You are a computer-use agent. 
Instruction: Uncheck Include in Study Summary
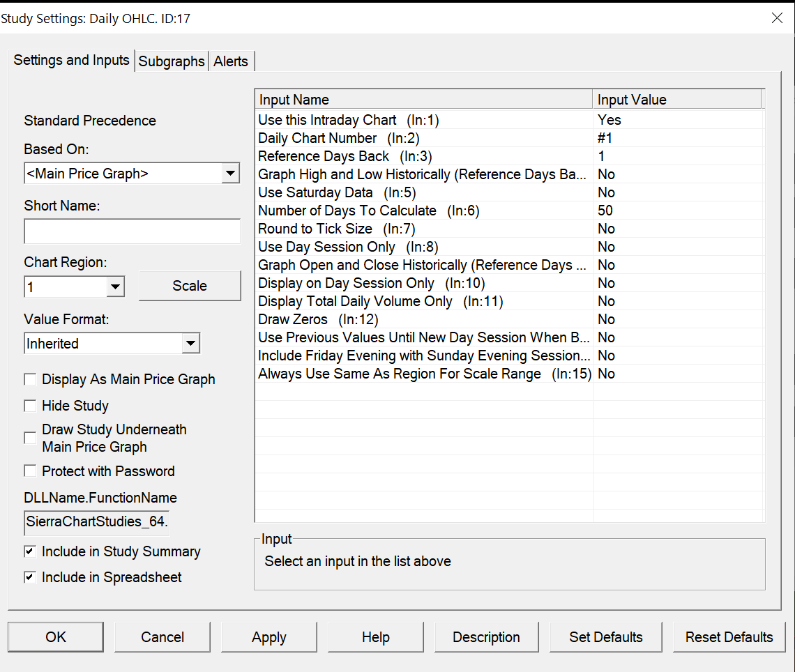(31, 551)
